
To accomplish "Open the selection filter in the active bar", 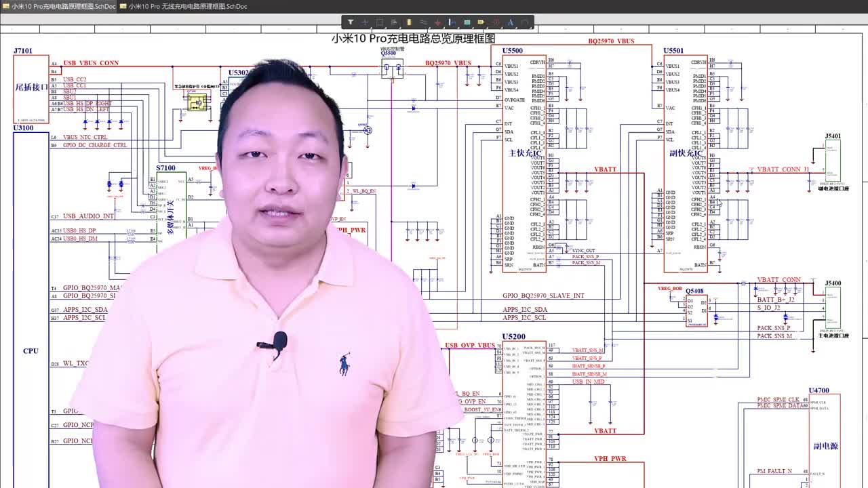I will (351, 22).
